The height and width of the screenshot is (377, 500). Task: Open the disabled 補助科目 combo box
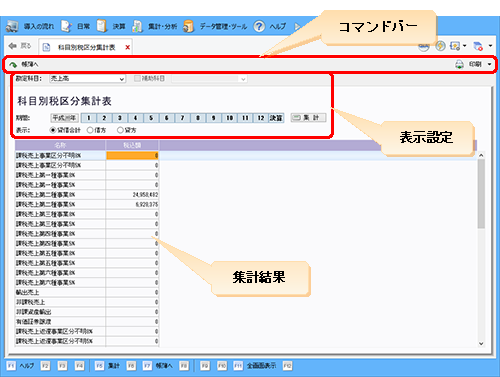click(x=209, y=79)
